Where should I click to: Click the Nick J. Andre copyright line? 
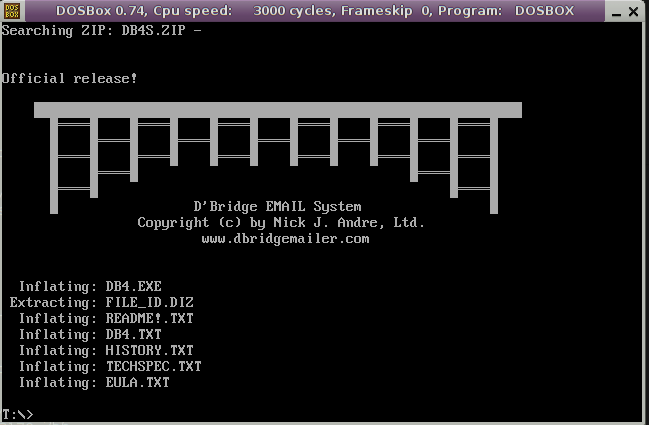point(281,223)
